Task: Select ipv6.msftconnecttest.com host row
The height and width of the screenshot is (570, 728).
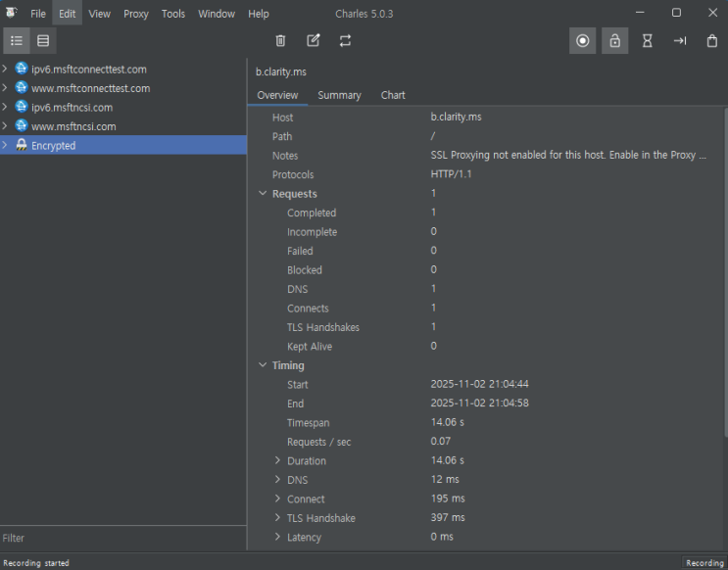Action: (123, 69)
